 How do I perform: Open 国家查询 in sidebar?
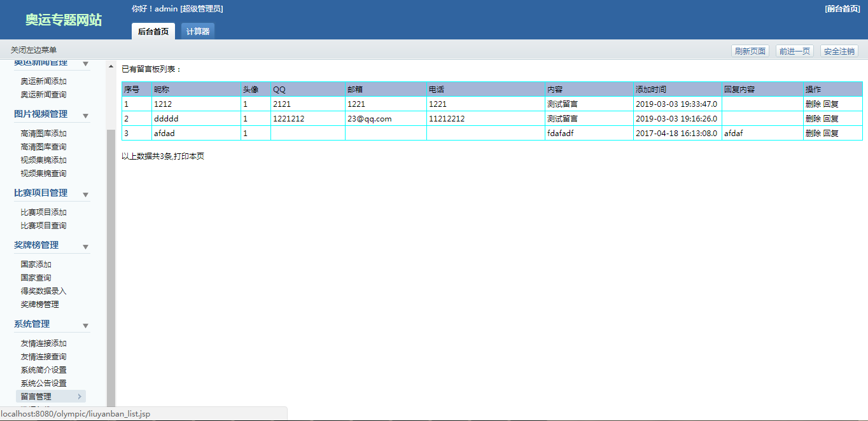(x=36, y=278)
